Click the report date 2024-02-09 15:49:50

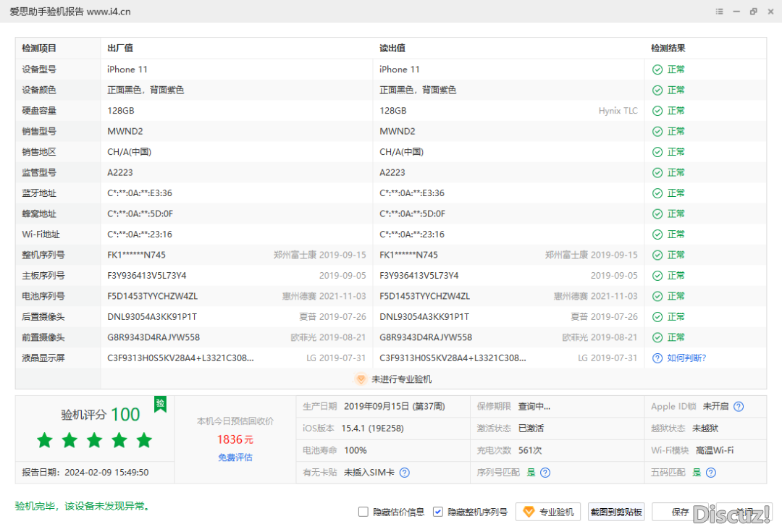(x=106, y=472)
